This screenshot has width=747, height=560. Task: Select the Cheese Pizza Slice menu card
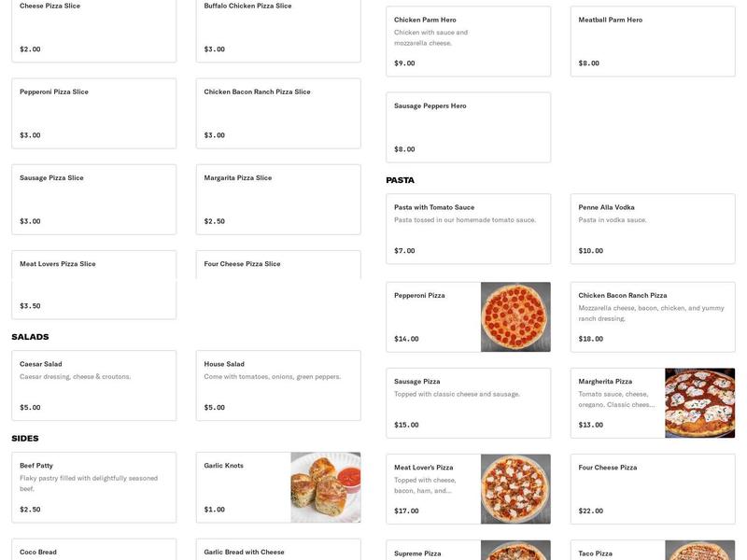(93, 28)
